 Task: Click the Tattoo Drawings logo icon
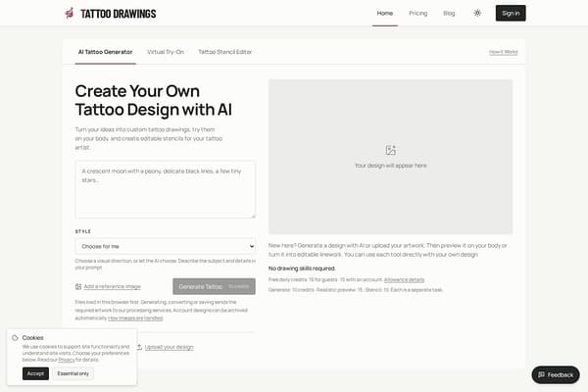[x=70, y=14]
